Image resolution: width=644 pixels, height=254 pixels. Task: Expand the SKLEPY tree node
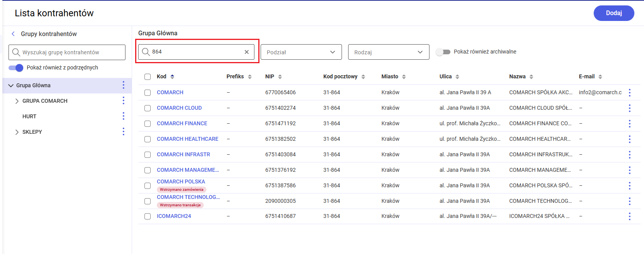[17, 132]
